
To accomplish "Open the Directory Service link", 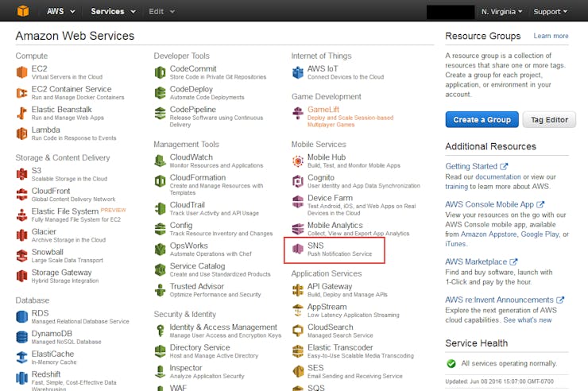I will coord(199,347).
